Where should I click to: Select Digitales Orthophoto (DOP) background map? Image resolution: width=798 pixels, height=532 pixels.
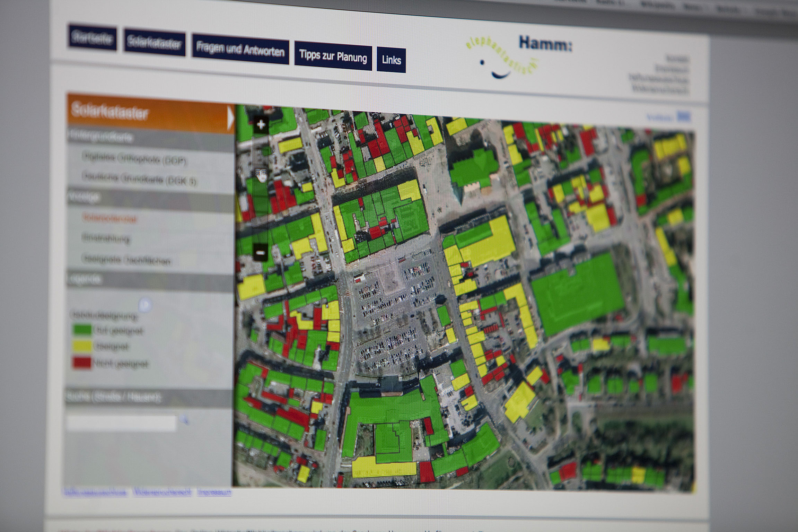click(134, 159)
